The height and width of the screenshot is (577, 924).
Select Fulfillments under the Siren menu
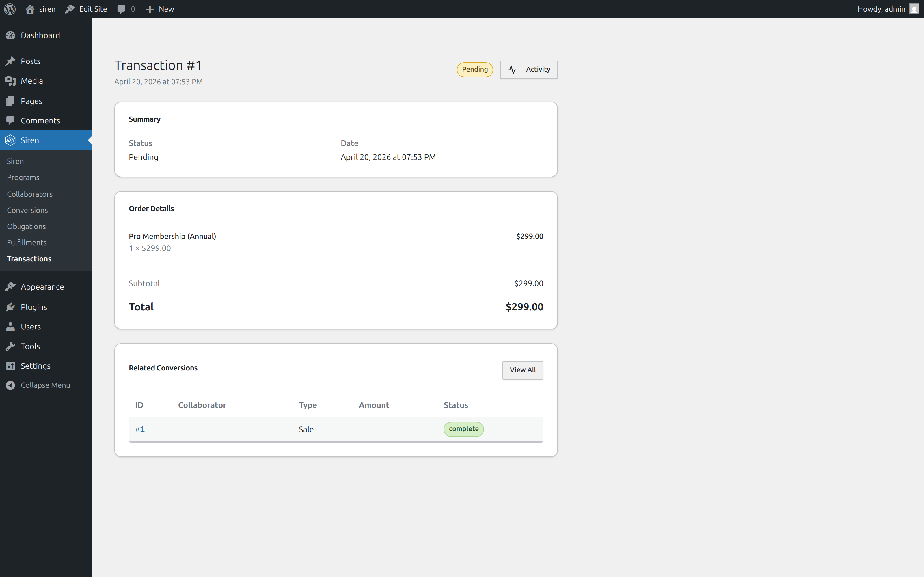pos(26,242)
